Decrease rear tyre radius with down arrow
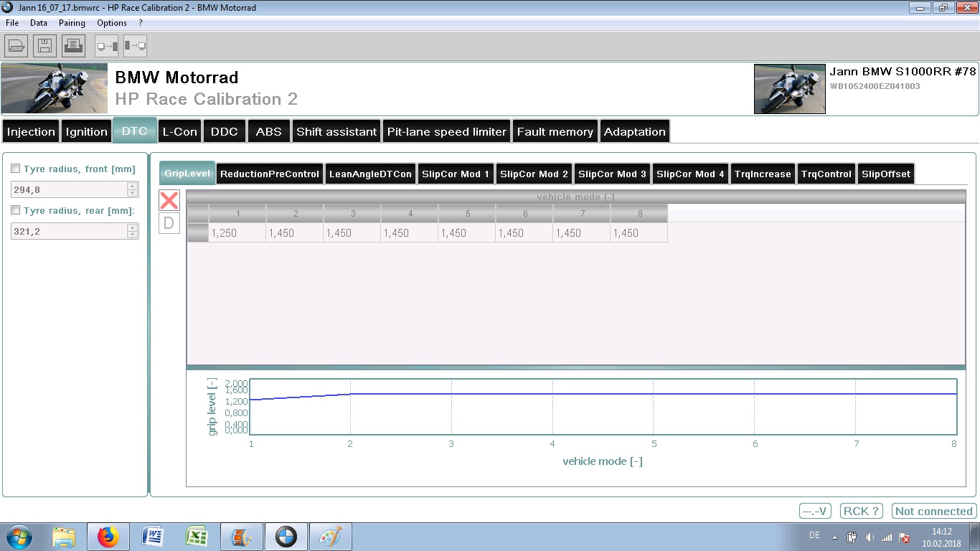 click(x=132, y=235)
